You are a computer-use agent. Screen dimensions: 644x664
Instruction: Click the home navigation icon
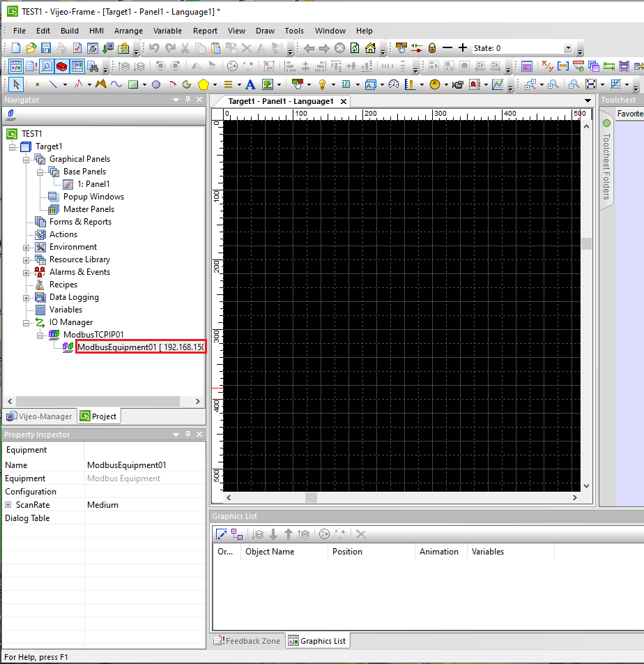coord(371,48)
